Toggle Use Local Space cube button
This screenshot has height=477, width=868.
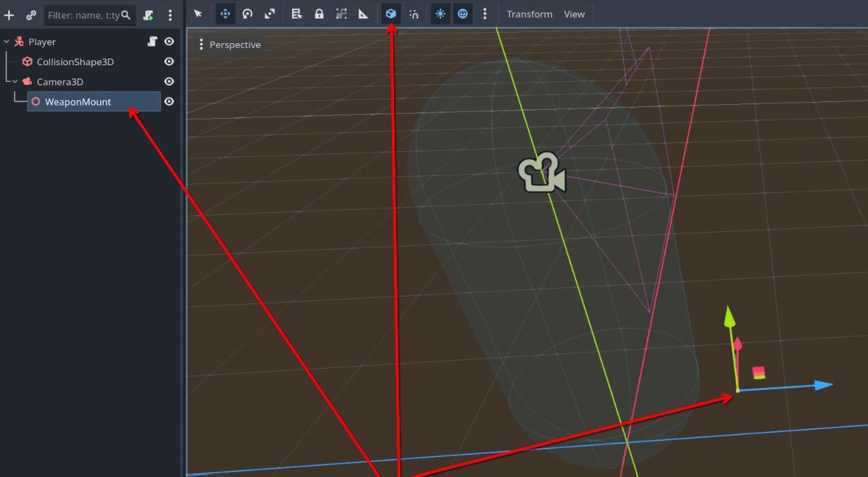point(391,14)
